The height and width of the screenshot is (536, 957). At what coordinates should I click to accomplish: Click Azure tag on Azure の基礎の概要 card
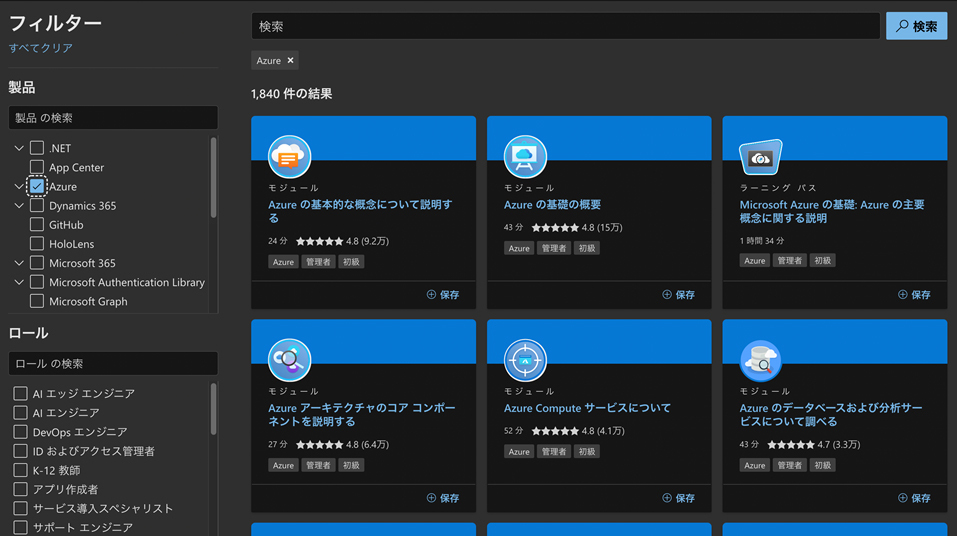click(x=519, y=248)
